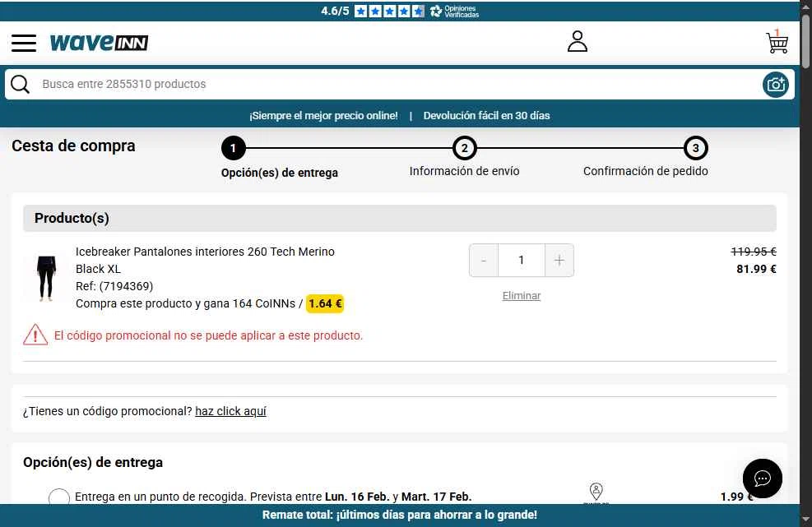Go to step 2 Información de envío
This screenshot has height=527, width=812.
pos(465,148)
